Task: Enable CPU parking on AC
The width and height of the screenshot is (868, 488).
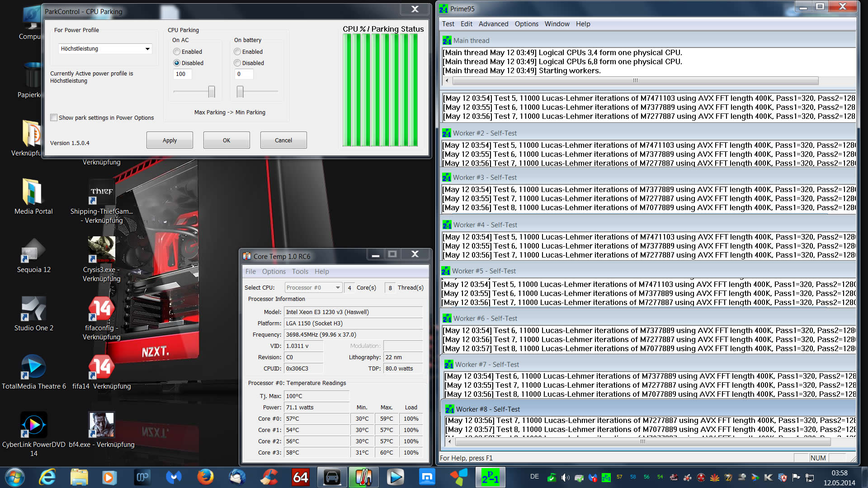Action: 177,52
